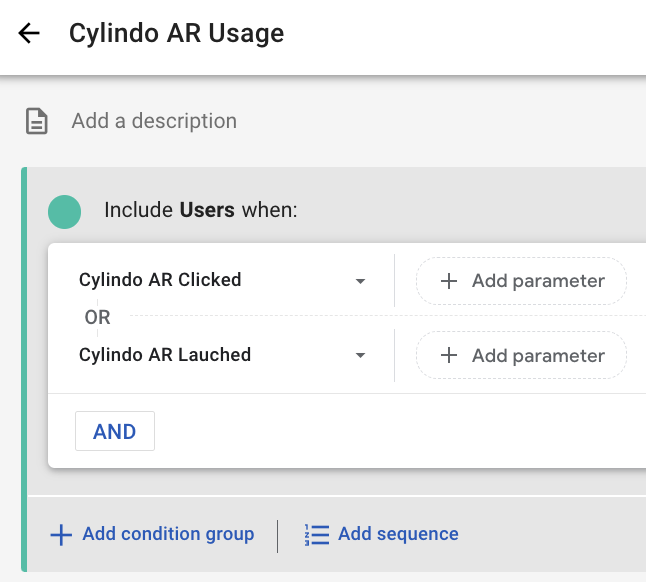Click the plus icon for Add condition group
This screenshot has height=582, width=646.
61,535
